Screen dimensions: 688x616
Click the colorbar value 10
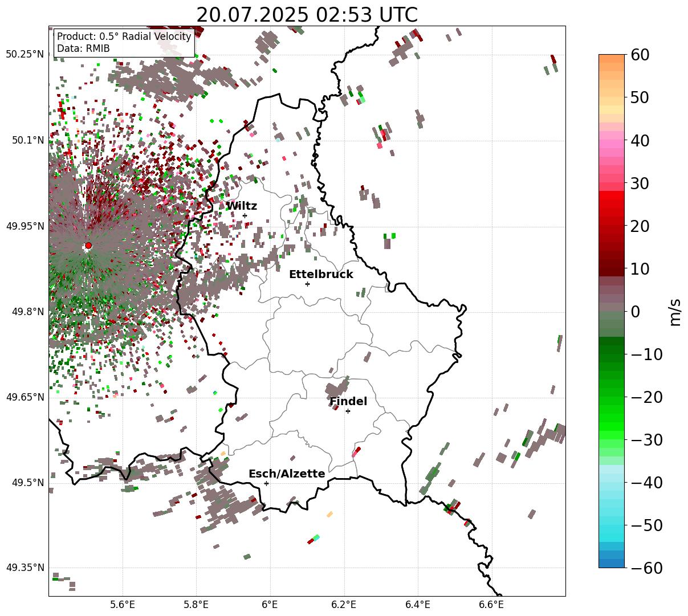[640, 268]
